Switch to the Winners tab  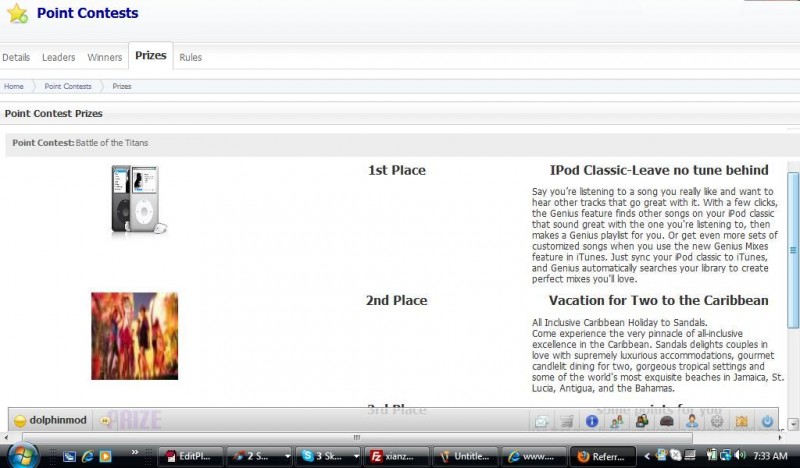pyautogui.click(x=105, y=57)
